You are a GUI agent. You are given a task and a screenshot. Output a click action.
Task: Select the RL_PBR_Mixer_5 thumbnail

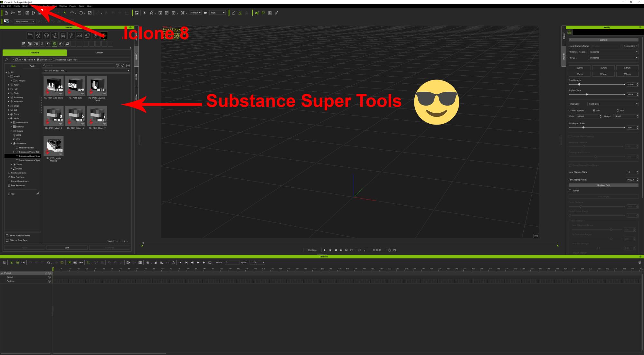pyautogui.click(x=75, y=116)
